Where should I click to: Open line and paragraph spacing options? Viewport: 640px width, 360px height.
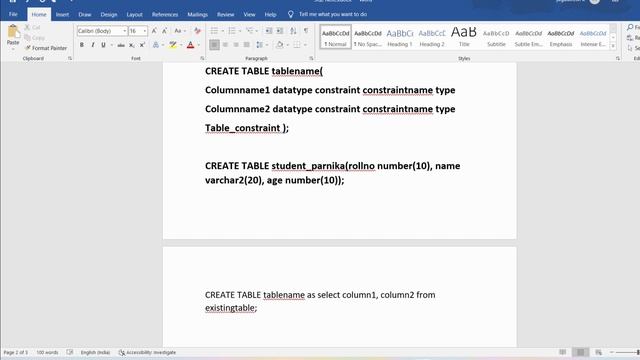[x=260, y=45]
